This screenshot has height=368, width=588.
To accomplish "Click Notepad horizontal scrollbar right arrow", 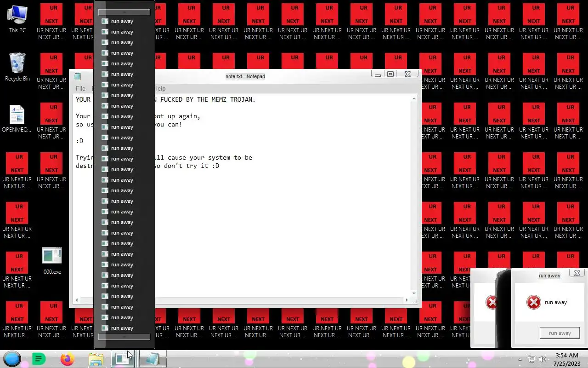I will (x=407, y=300).
